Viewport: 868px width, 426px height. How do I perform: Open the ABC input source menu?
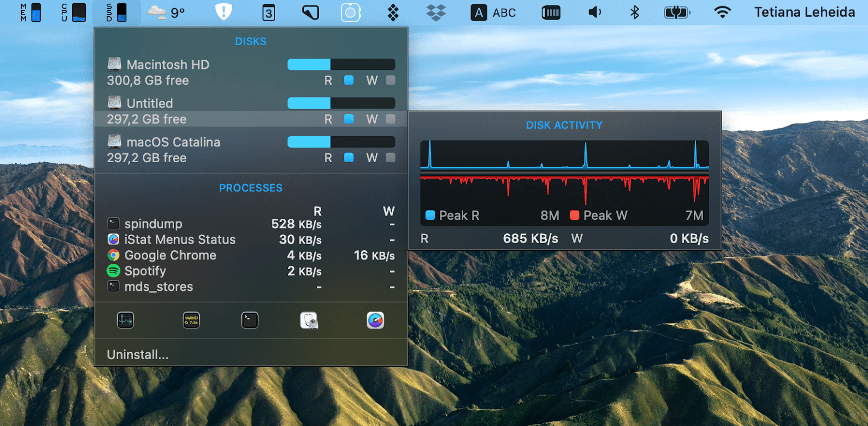pos(493,12)
